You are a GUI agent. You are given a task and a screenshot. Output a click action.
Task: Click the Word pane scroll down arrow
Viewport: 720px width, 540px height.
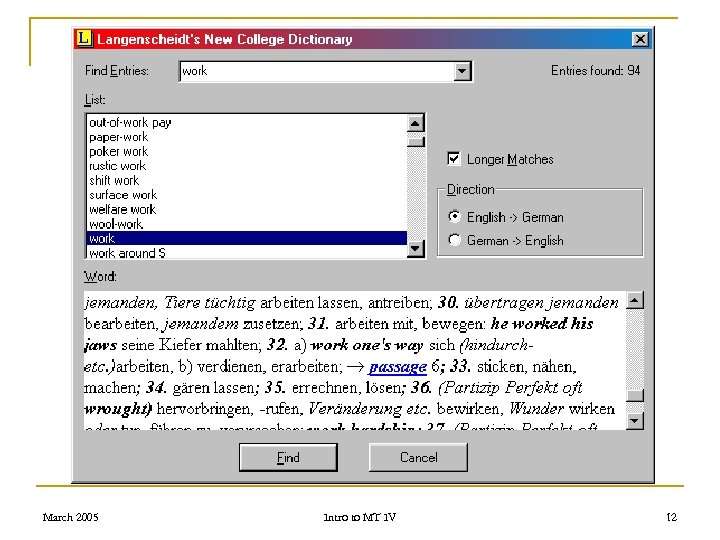pos(635,421)
